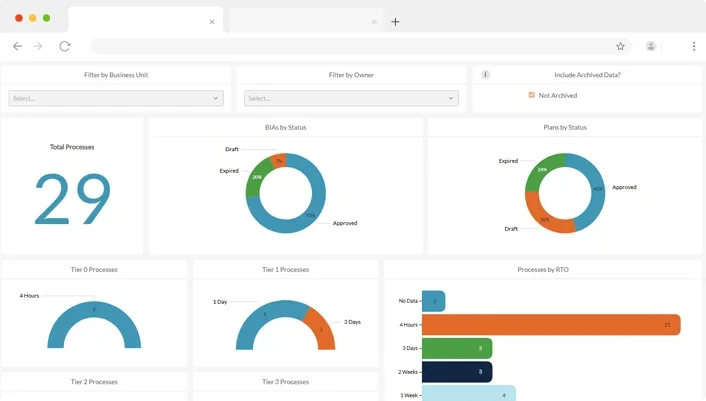Open browser three-dot menu
This screenshot has height=401, width=706.
point(694,46)
